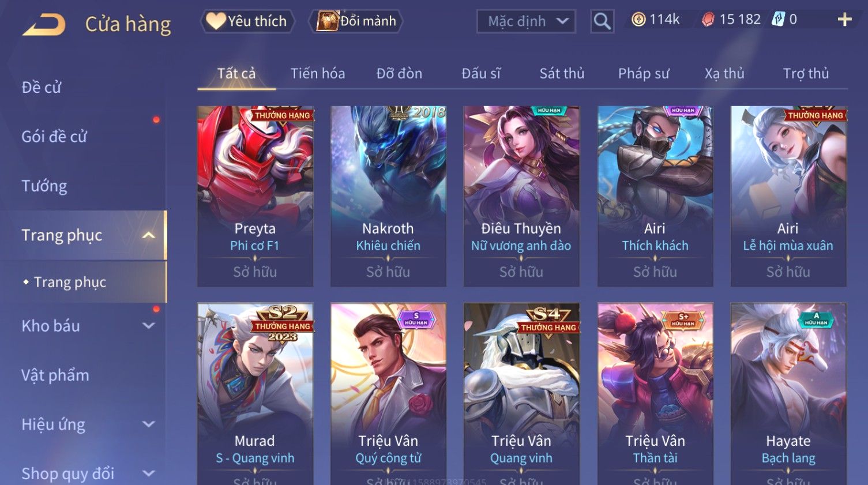The width and height of the screenshot is (868, 485).
Task: Open Yêu thích favorites heart button
Action: click(247, 21)
